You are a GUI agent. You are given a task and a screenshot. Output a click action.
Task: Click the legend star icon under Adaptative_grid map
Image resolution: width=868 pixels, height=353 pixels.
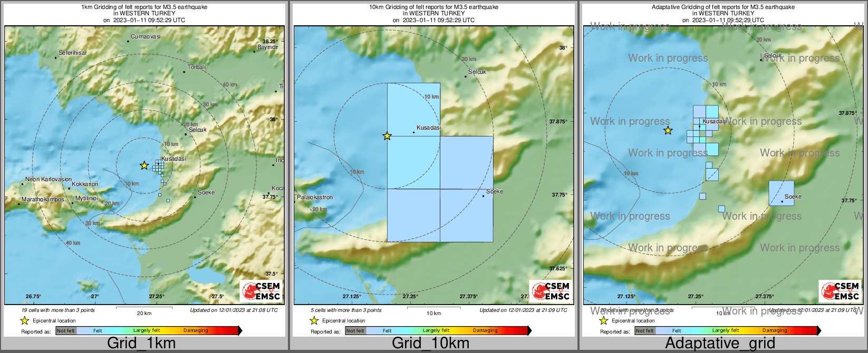(x=604, y=320)
